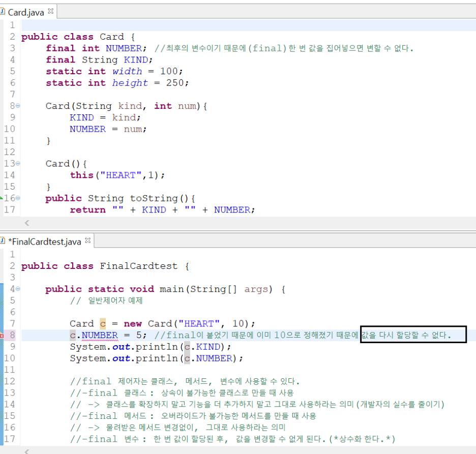Click the left scroll arrow under FinalCardtest.java
Screen dimensions: 476x454
tap(27, 451)
